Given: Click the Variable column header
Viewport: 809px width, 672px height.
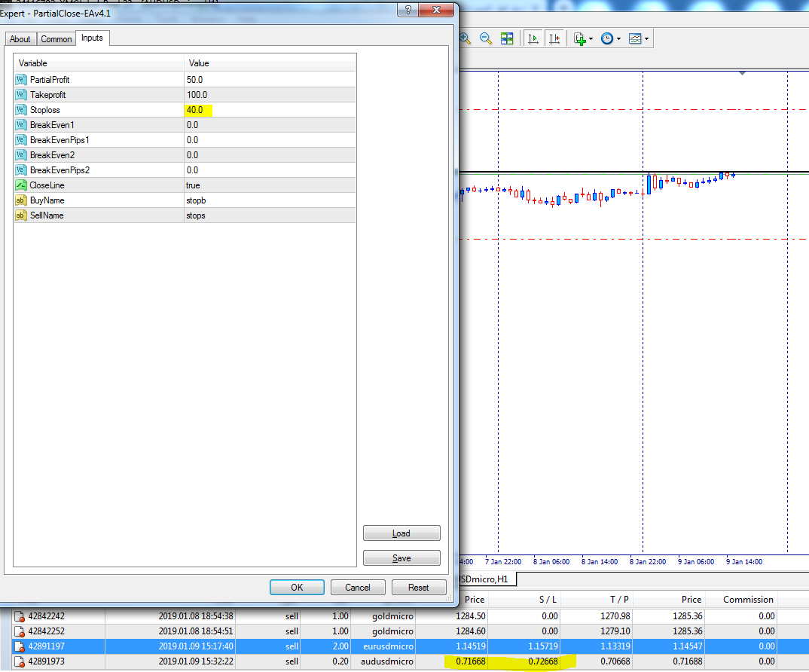Looking at the screenshot, I should pyautogui.click(x=99, y=63).
